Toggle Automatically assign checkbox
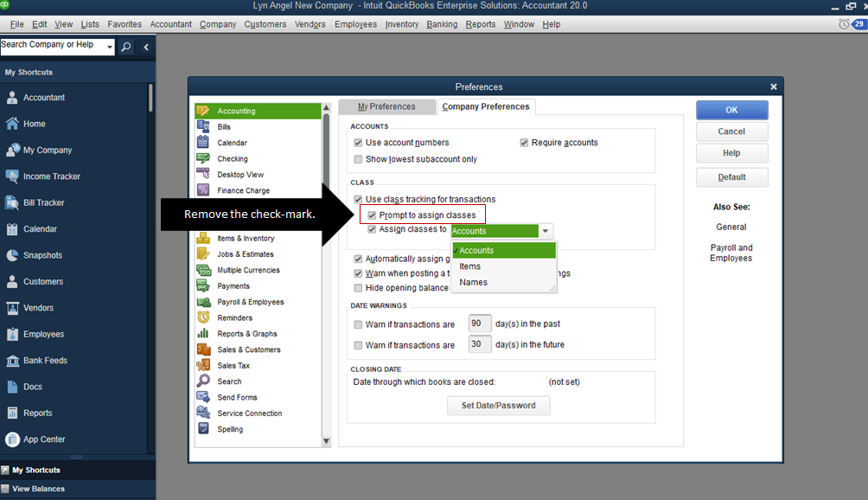 pyautogui.click(x=358, y=259)
